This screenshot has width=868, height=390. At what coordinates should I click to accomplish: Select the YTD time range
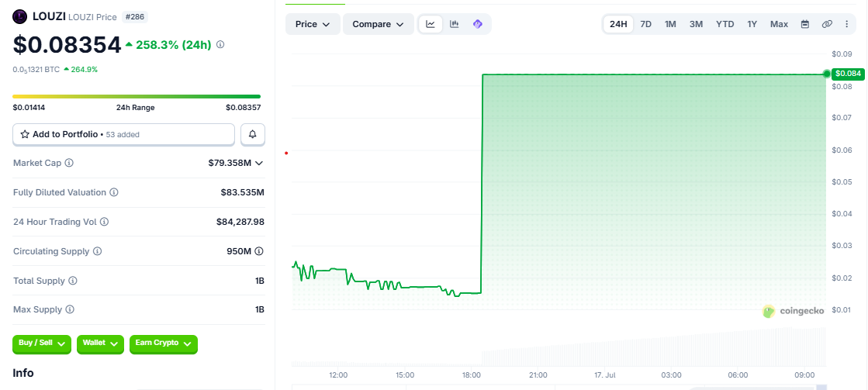tap(724, 24)
